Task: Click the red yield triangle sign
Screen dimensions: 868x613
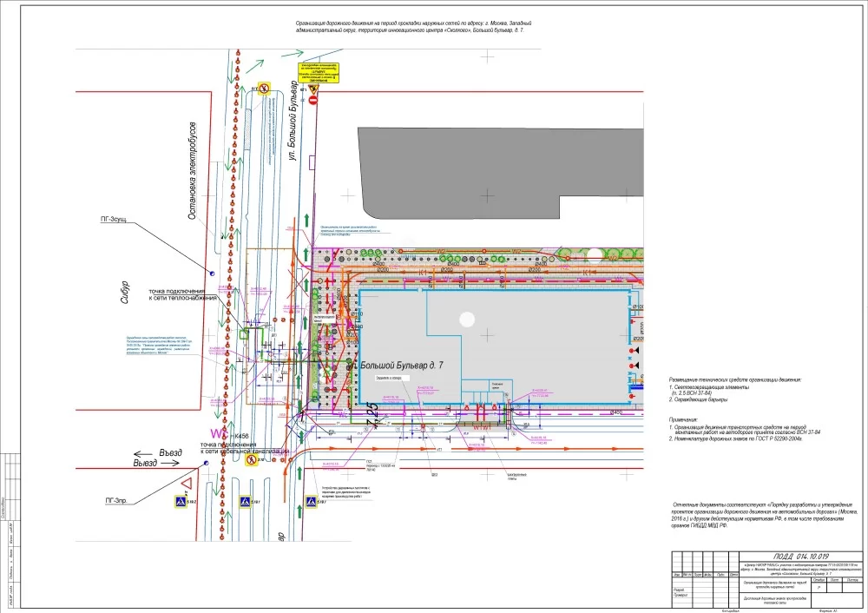Action: point(186,482)
